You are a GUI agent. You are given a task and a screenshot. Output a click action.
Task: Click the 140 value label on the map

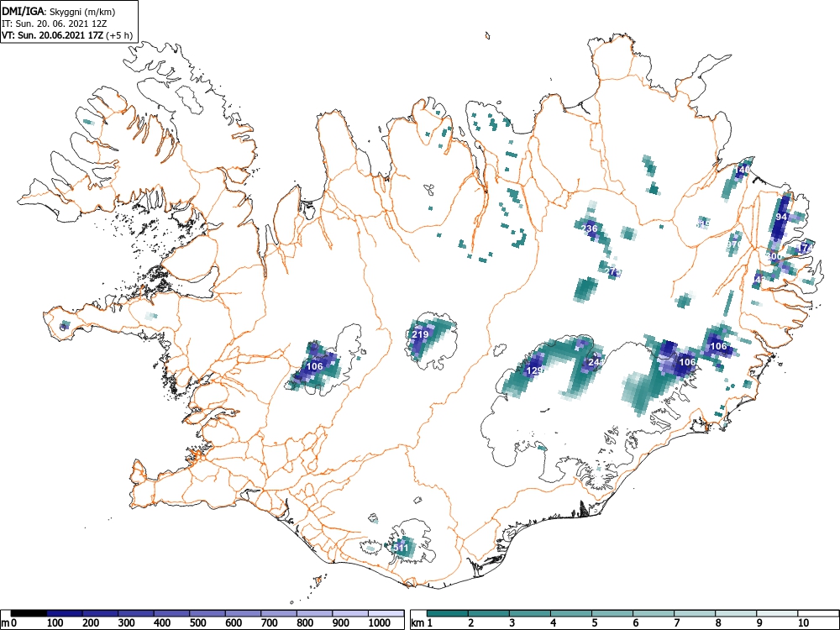pyautogui.click(x=742, y=170)
